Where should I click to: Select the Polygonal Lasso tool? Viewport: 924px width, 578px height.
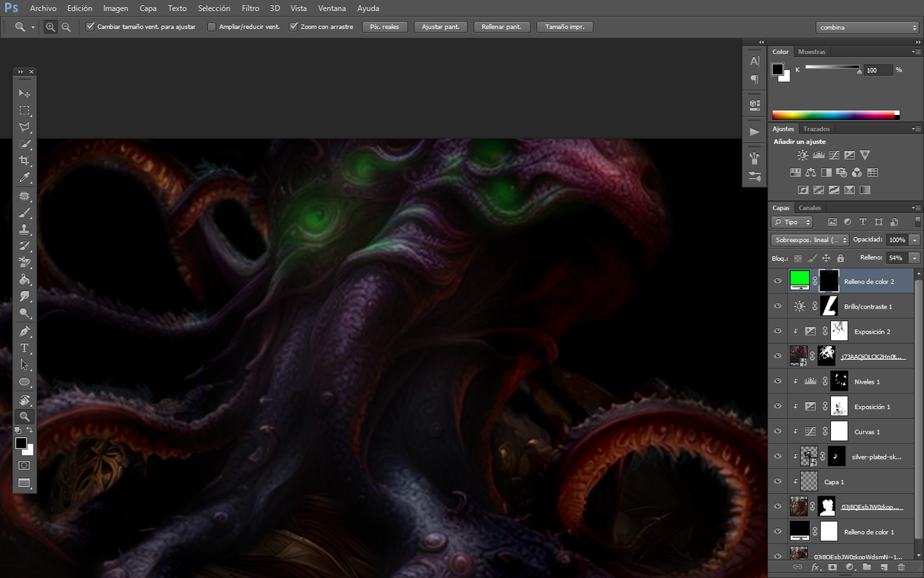pos(25,127)
